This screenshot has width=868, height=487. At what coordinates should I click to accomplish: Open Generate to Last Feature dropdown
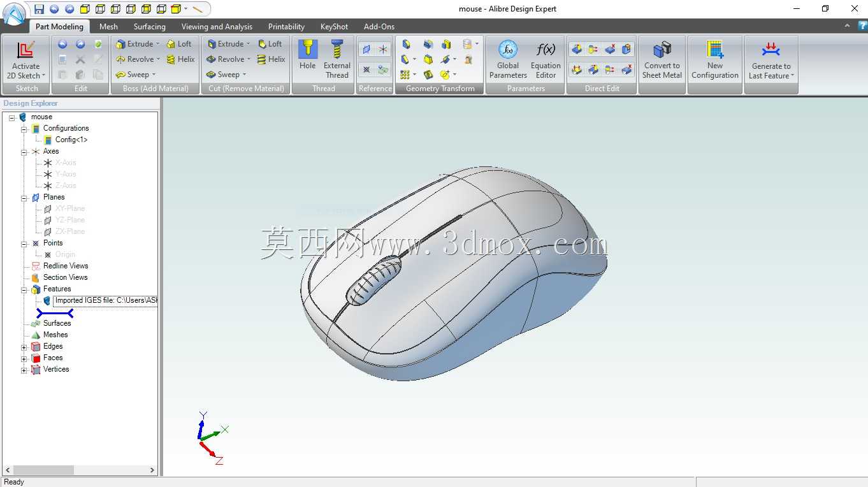pyautogui.click(x=793, y=76)
